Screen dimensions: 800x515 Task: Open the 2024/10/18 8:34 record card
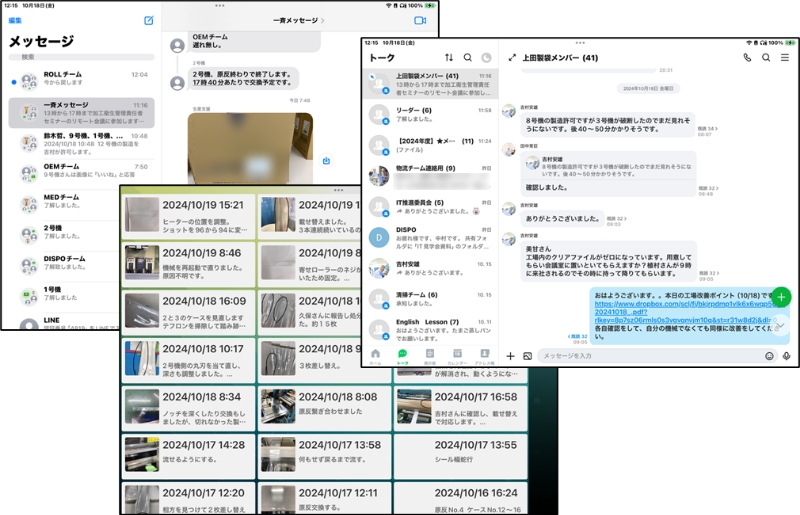coord(188,408)
